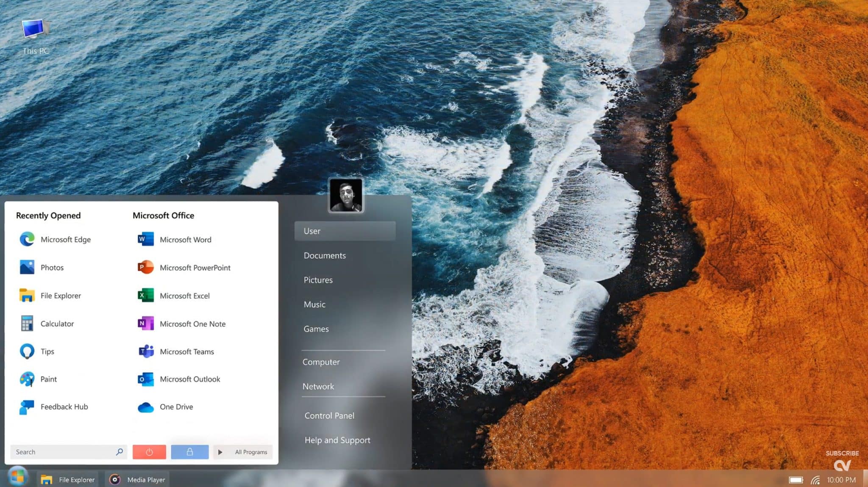Click the user profile picture

pyautogui.click(x=345, y=196)
